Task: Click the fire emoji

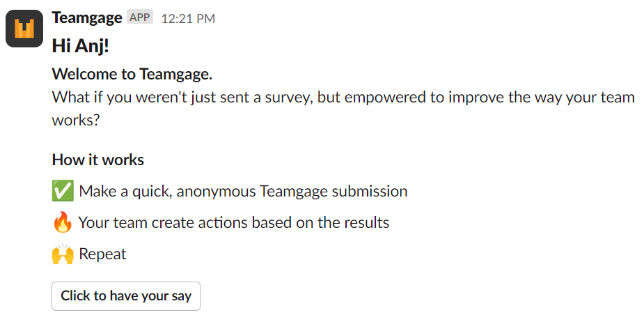Action: coord(63,223)
